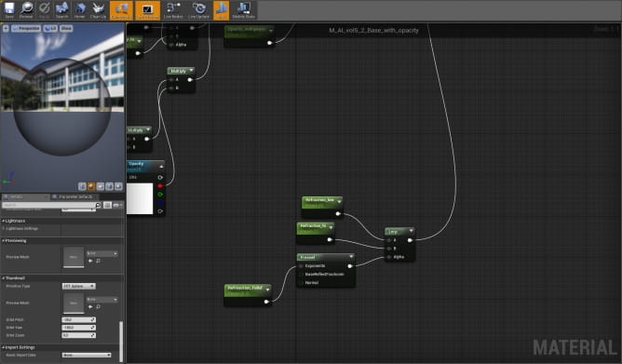622x364 pixels.
Task: Toggle the Live Update toolbar button
Action: tap(198, 10)
